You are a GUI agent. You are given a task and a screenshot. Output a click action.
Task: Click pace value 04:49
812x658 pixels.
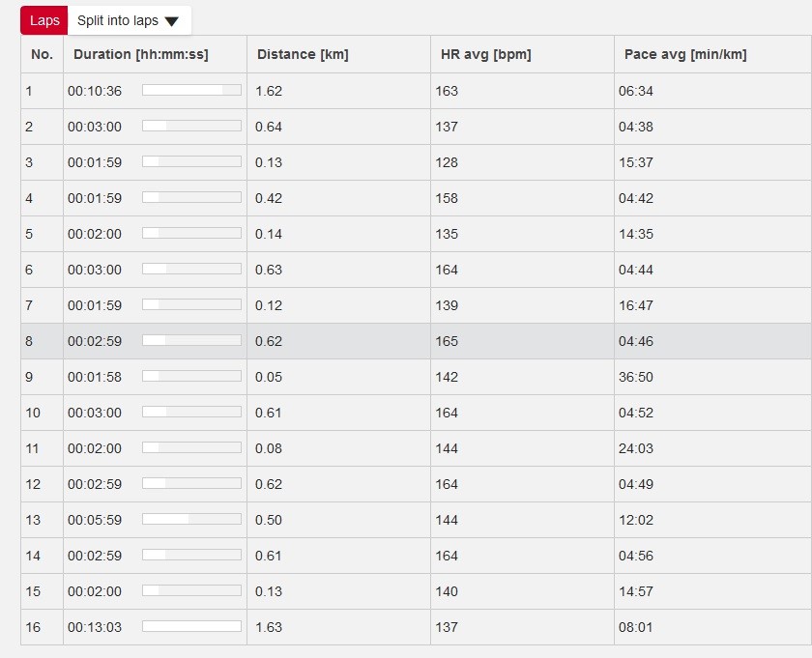click(x=636, y=484)
